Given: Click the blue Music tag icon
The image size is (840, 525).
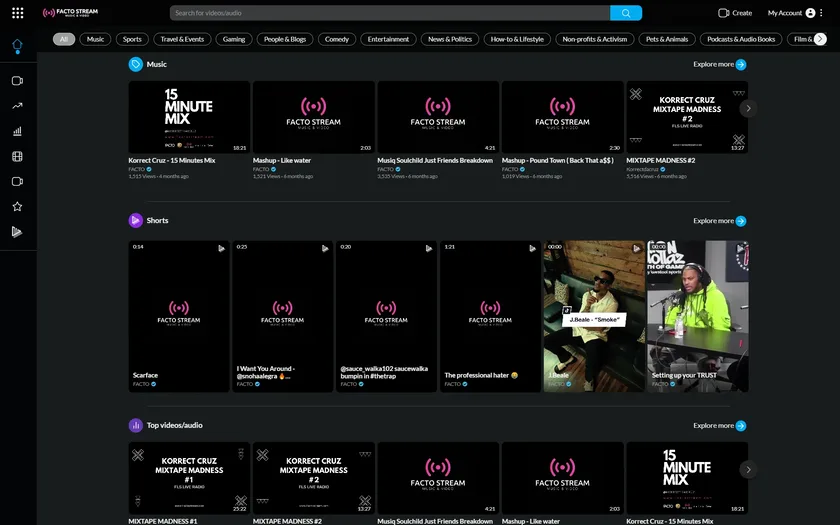Looking at the screenshot, I should [x=136, y=64].
